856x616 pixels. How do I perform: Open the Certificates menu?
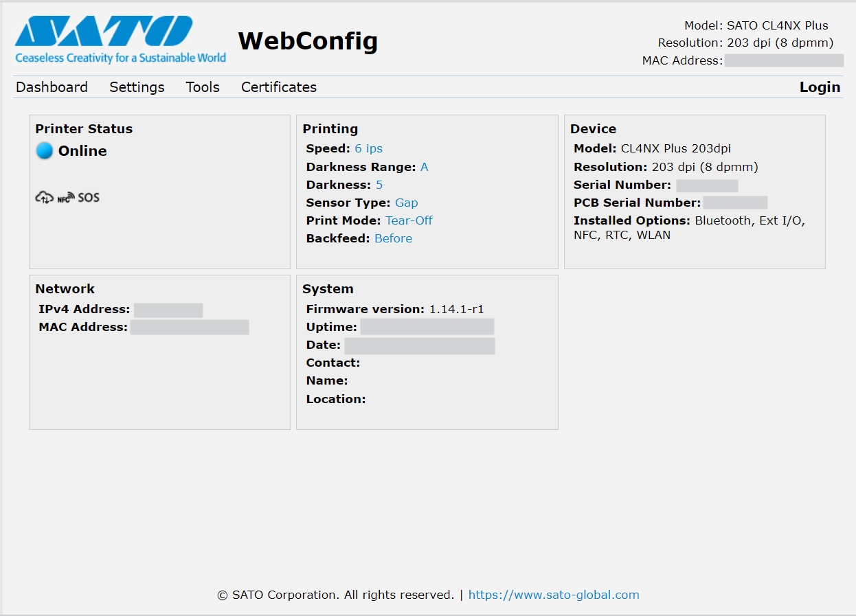tap(278, 87)
